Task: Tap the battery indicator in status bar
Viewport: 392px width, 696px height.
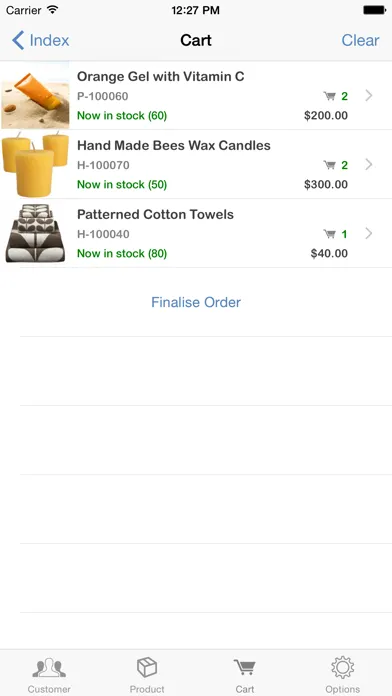Action: pyautogui.click(x=374, y=10)
